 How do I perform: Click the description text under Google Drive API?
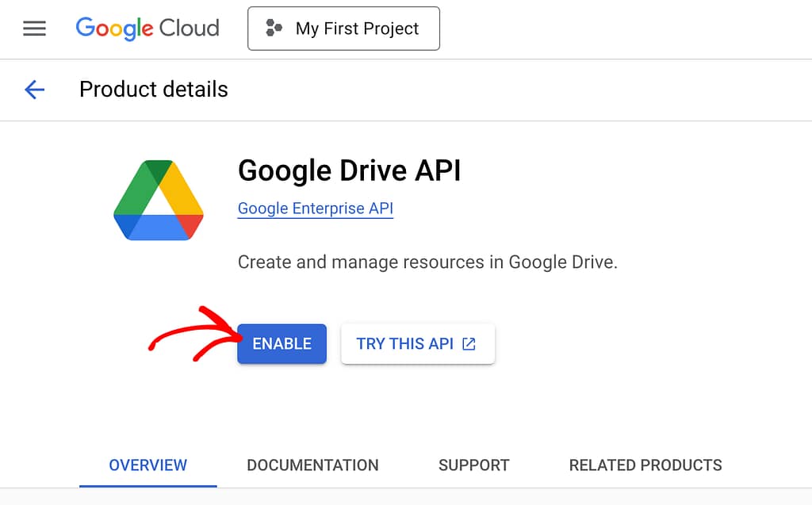[x=428, y=262]
